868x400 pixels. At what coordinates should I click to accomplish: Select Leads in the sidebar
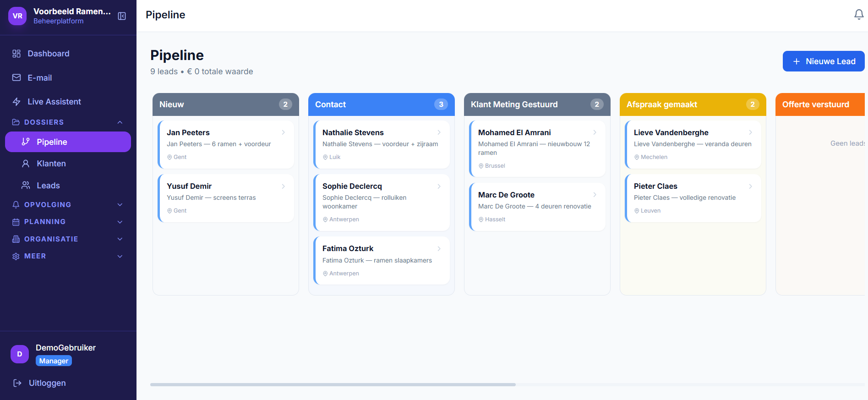pos(68,186)
